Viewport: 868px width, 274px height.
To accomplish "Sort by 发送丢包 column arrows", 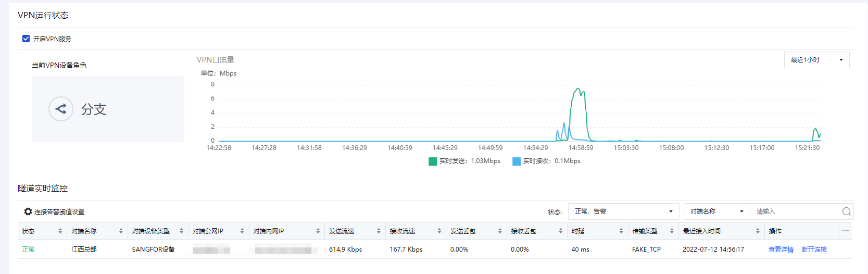I will coord(500,231).
